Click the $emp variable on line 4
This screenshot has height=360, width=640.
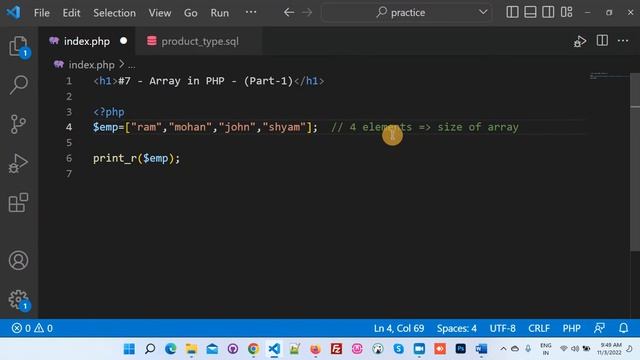pyautogui.click(x=105, y=127)
